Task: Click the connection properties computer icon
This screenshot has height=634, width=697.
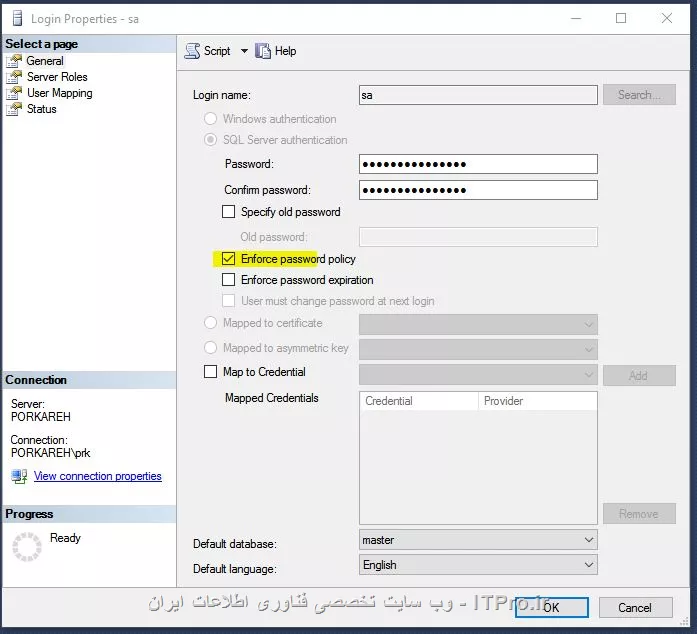Action: (19, 476)
